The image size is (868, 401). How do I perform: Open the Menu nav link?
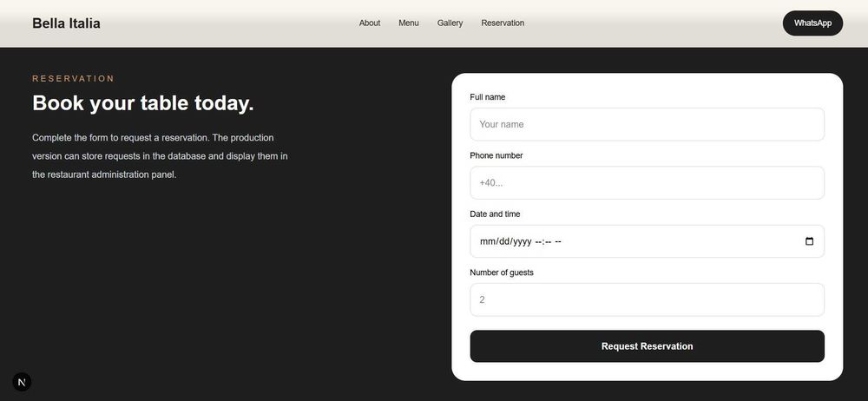click(x=409, y=23)
